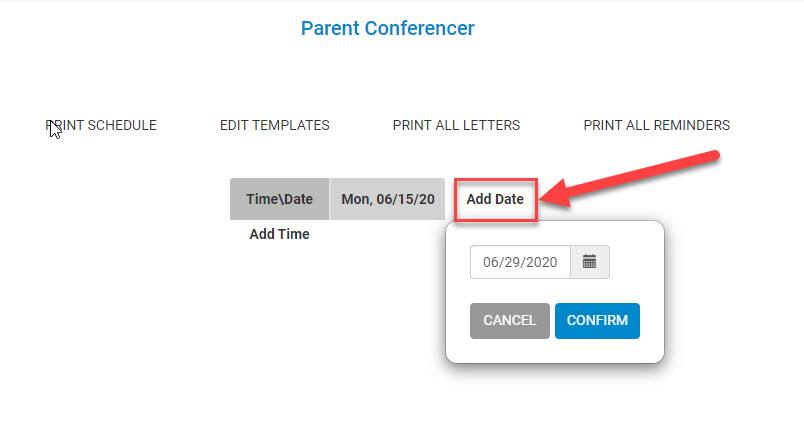
Task: Click the Add Time link
Action: tap(279, 234)
